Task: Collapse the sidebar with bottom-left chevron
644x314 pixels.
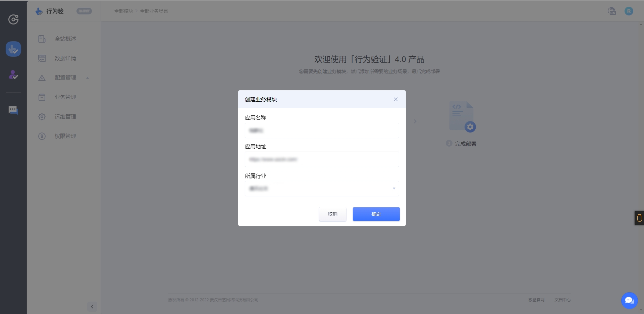Action: coord(92,306)
